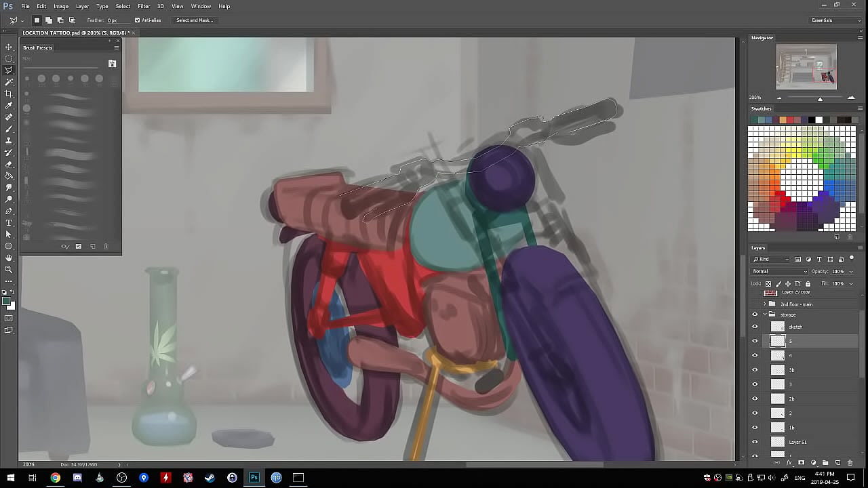
Task: Select the Zoom tool
Action: tap(9, 269)
